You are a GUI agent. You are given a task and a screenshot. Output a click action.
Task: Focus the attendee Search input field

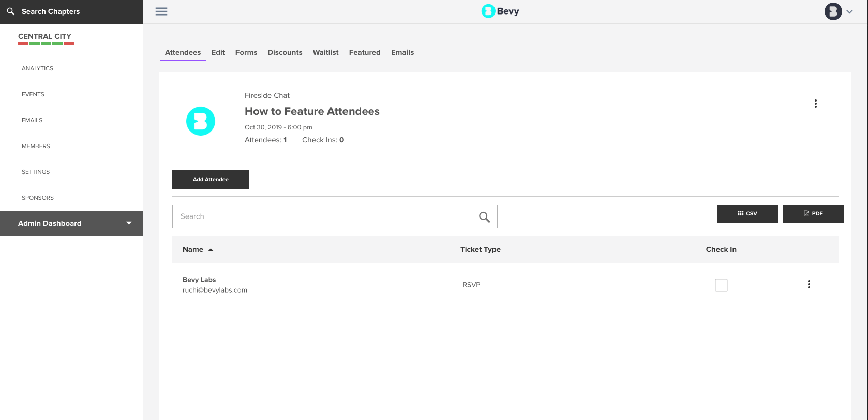(x=335, y=216)
